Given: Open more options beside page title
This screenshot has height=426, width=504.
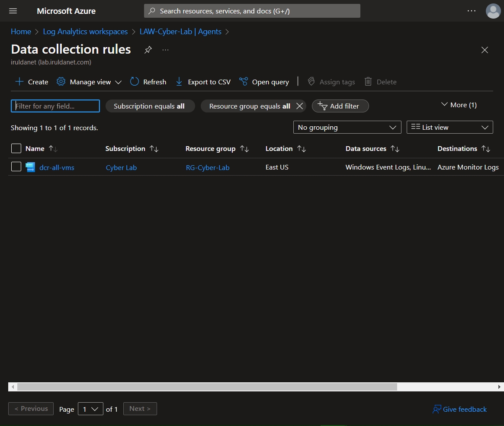Looking at the screenshot, I should [x=165, y=50].
